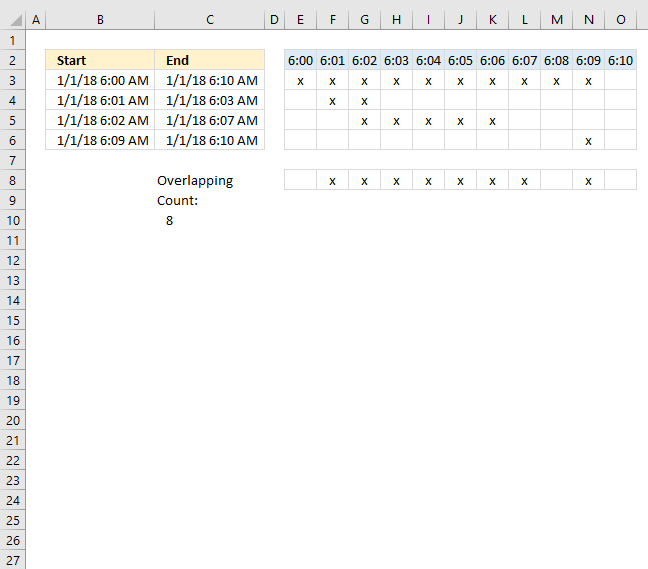Select column N header

pyautogui.click(x=588, y=19)
